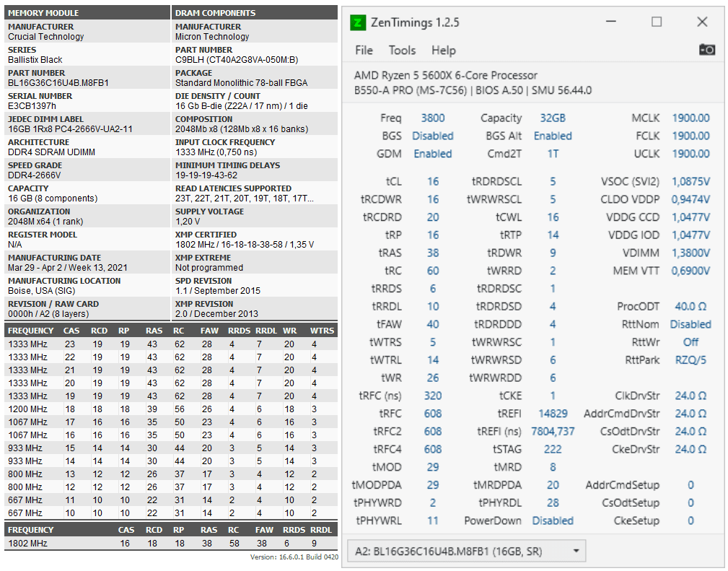
Task: Click the green ZenTimings app logo
Action: tap(358, 22)
